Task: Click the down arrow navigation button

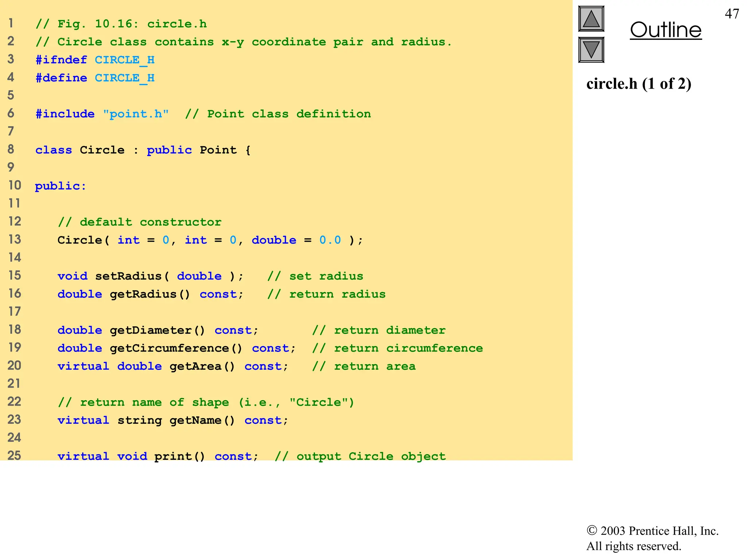Action: click(x=591, y=50)
